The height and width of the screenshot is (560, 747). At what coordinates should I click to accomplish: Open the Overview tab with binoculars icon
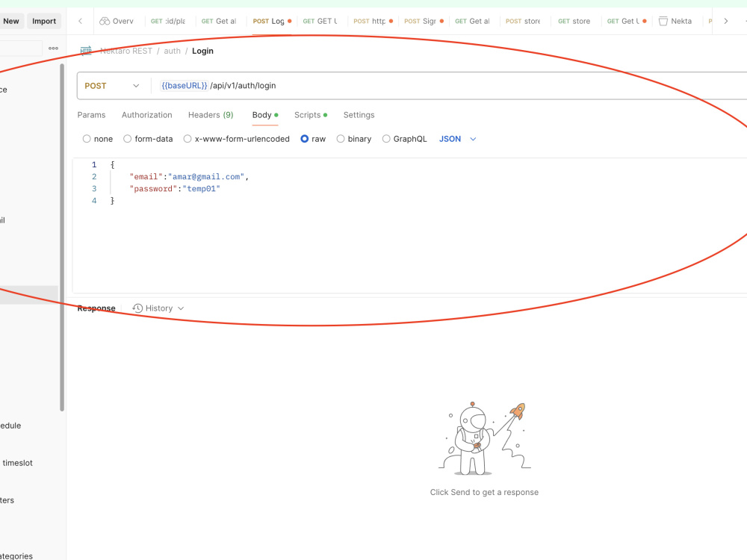coord(117,21)
